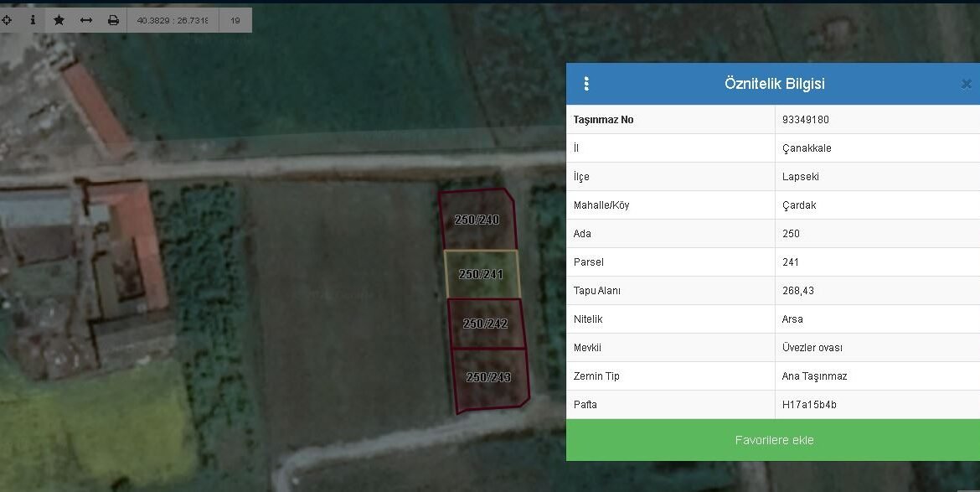Print the map with printer icon
The image size is (980, 492).
[x=113, y=19]
